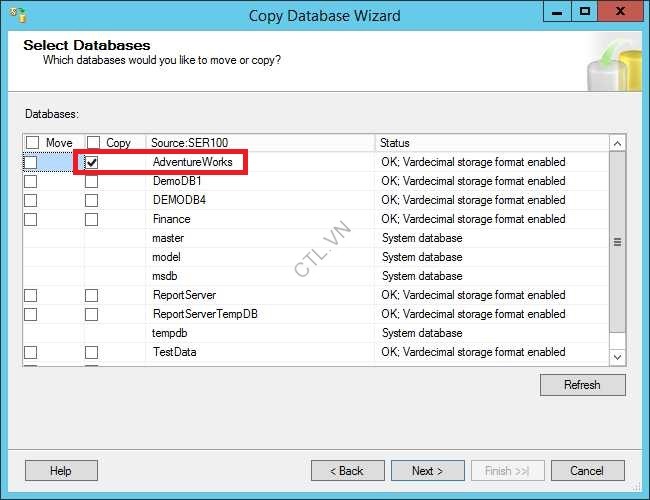Click the Source:SER100 column header
Viewport: 650px width, 500px height.
point(260,143)
